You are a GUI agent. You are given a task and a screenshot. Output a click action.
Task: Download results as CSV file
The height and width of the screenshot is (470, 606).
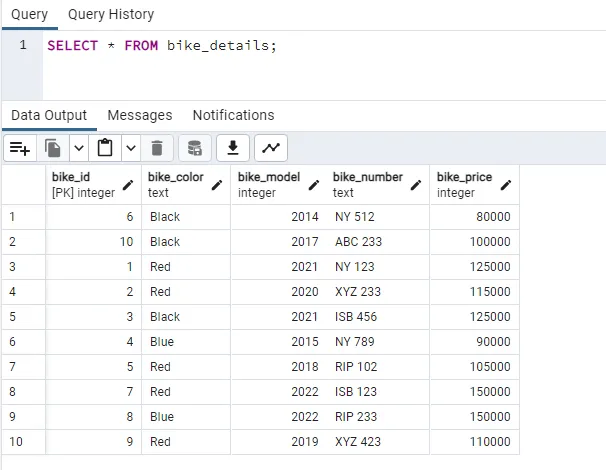[x=233, y=148]
